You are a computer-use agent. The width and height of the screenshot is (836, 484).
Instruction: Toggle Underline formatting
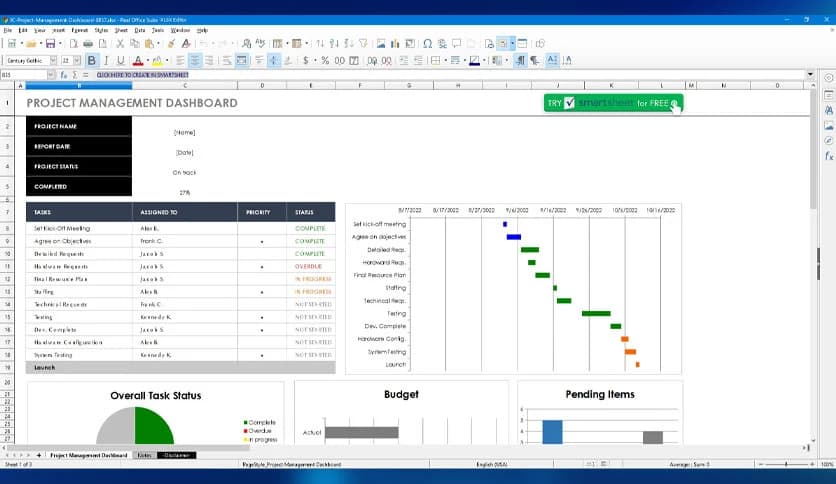(x=120, y=61)
